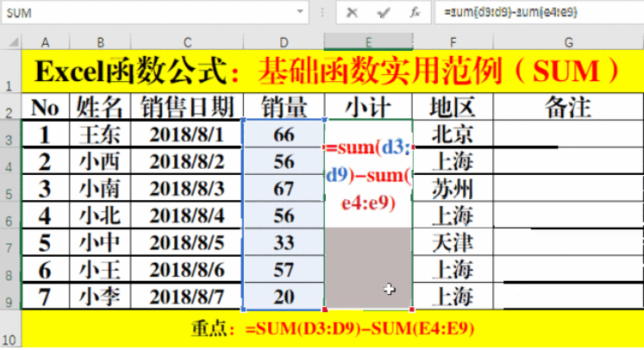This screenshot has height=350, width=644.
Task: Click the sales cell showing 67
Action: coord(284,189)
